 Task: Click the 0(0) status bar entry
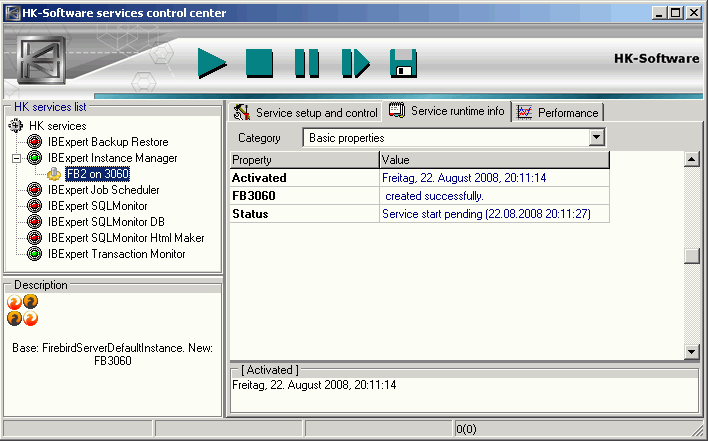pyautogui.click(x=466, y=429)
